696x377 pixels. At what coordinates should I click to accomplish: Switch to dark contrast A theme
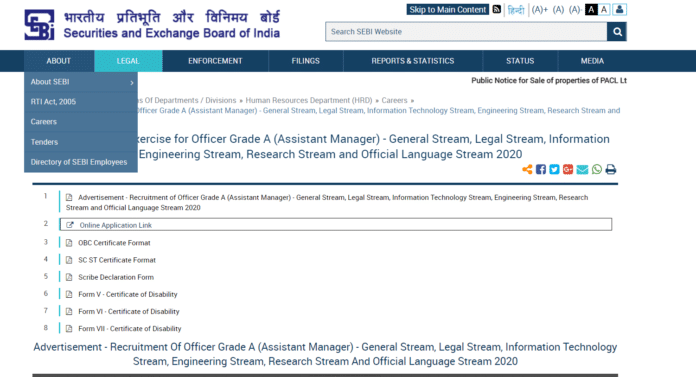coord(591,9)
